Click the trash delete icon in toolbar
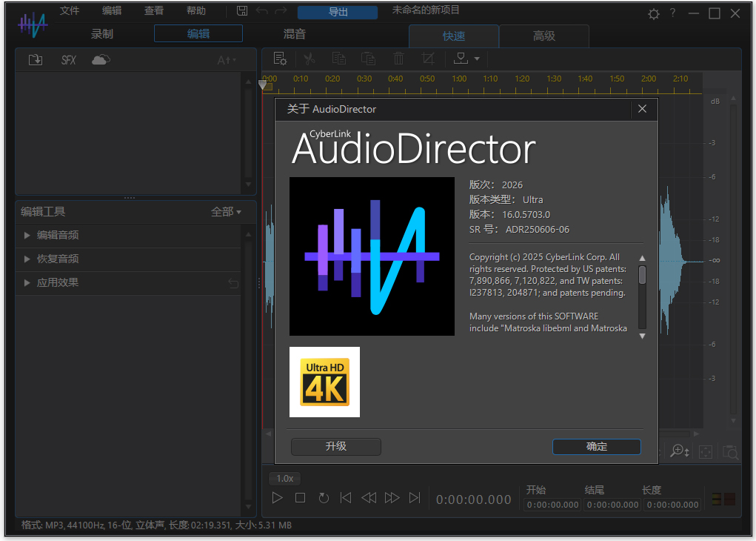The image size is (756, 541). 398,59
